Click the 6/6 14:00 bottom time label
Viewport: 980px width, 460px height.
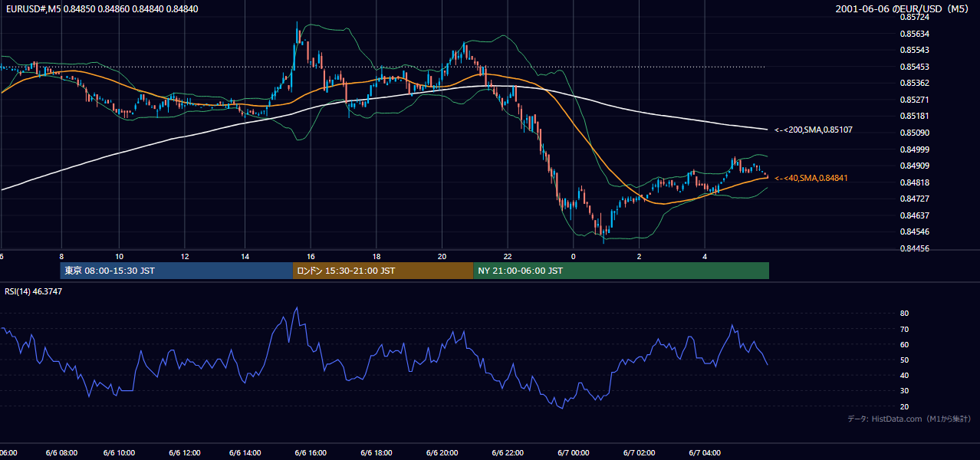[x=247, y=452]
